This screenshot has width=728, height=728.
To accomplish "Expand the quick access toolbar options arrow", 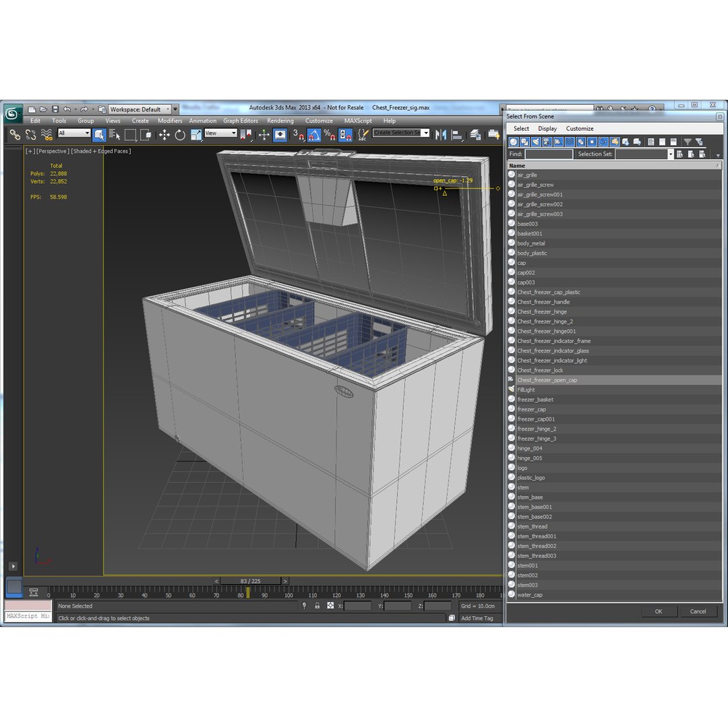I will coord(175,109).
